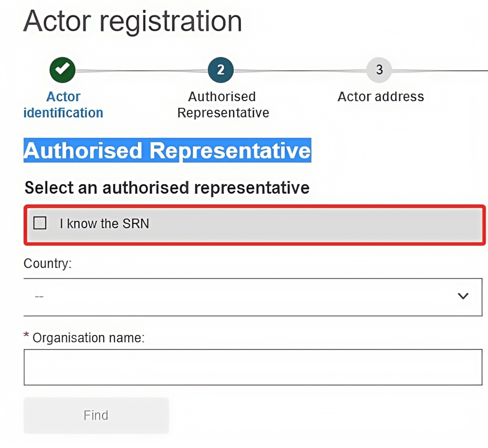The image size is (488, 448).
Task: Click the 'Organisation name:' field label
Action: pos(88,337)
